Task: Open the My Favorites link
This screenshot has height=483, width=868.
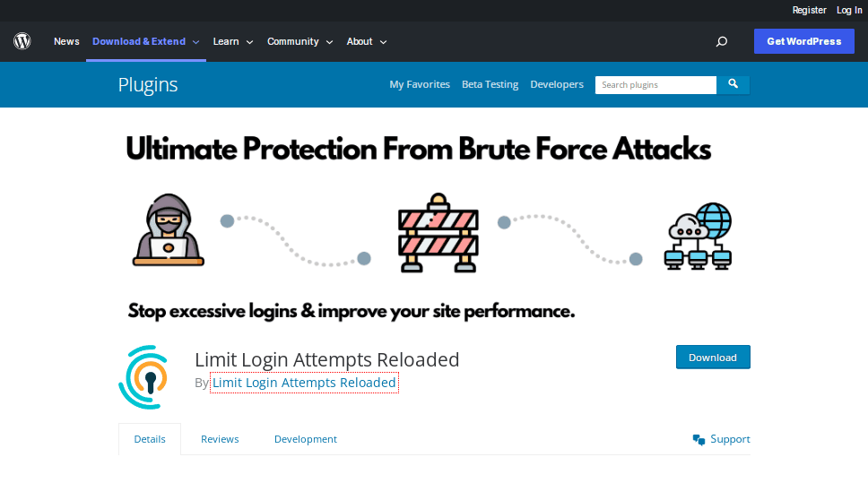Action: [420, 84]
